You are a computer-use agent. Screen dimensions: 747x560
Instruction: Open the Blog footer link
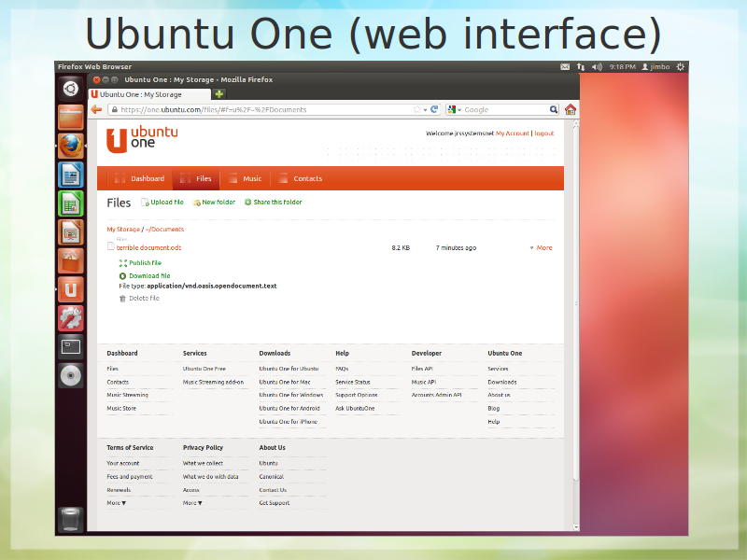coord(494,409)
